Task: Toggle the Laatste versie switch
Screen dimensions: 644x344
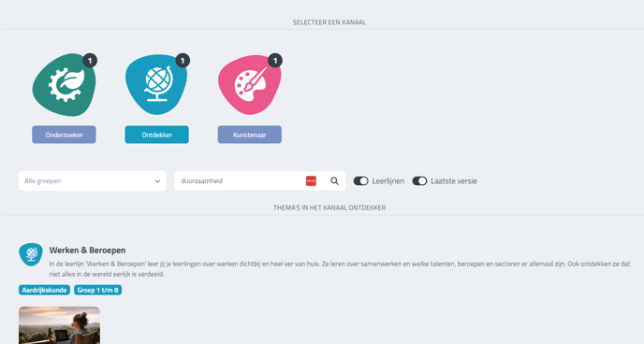Action: point(419,180)
